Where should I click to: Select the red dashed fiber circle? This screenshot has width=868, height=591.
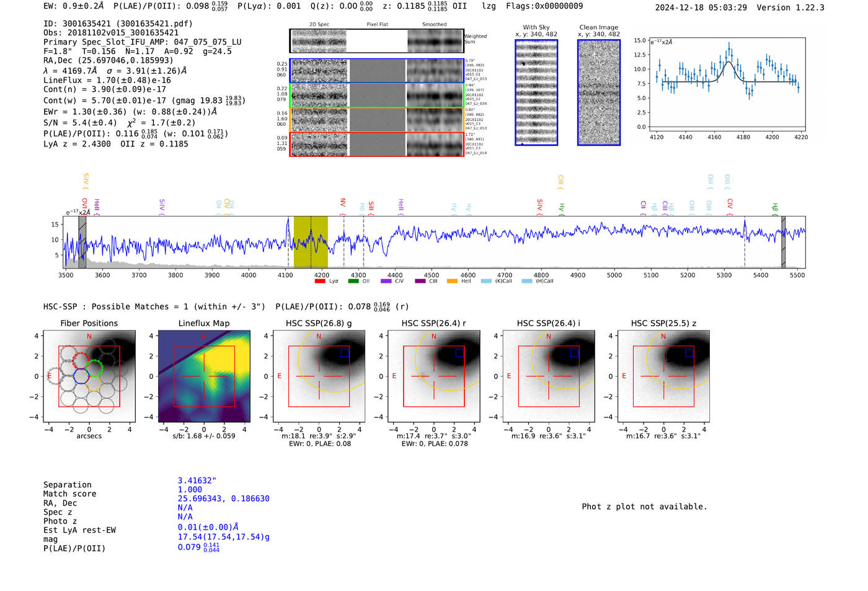pos(81,360)
